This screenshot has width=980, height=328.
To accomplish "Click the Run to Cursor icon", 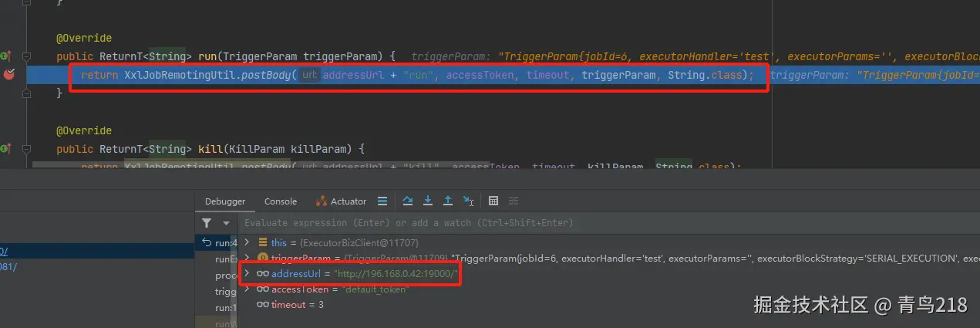I will click(x=468, y=201).
